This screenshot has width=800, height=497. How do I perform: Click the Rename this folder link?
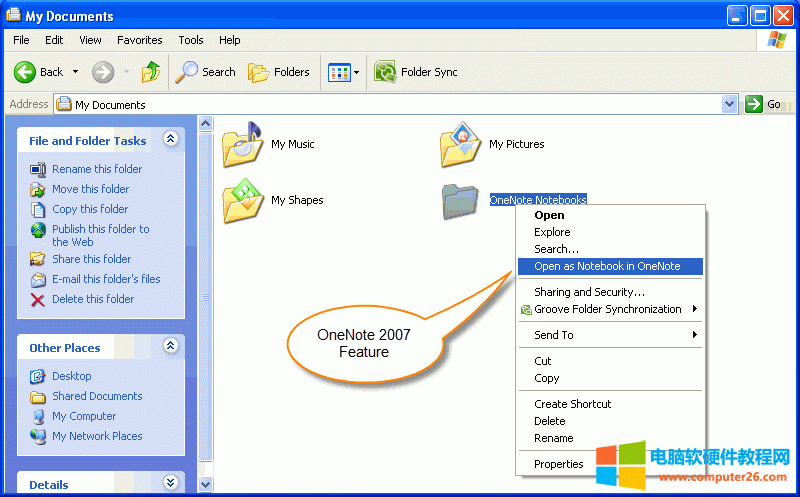coord(97,169)
